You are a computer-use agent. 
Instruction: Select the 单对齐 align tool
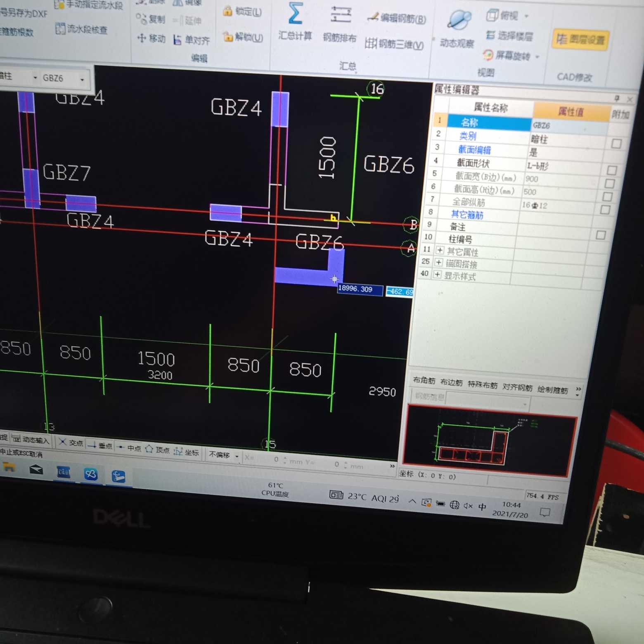click(x=192, y=40)
